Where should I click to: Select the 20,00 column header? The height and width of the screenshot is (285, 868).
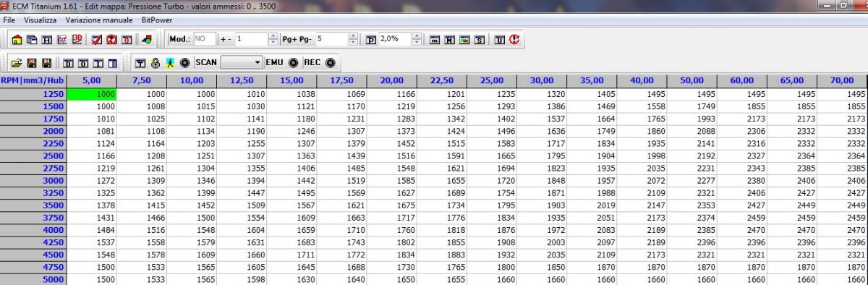(x=391, y=80)
